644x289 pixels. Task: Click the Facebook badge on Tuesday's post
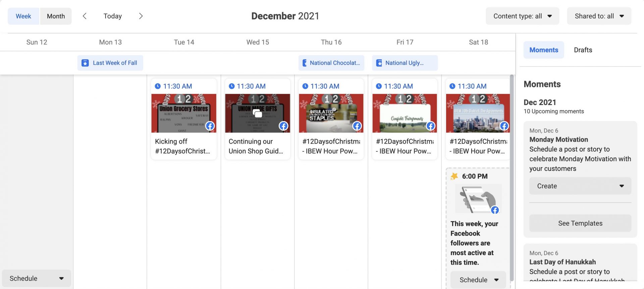pyautogui.click(x=210, y=126)
